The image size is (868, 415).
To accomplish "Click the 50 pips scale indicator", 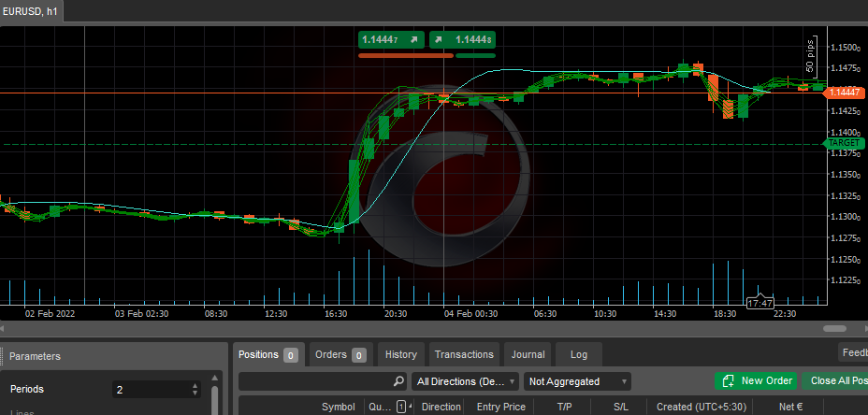I will 810,55.
